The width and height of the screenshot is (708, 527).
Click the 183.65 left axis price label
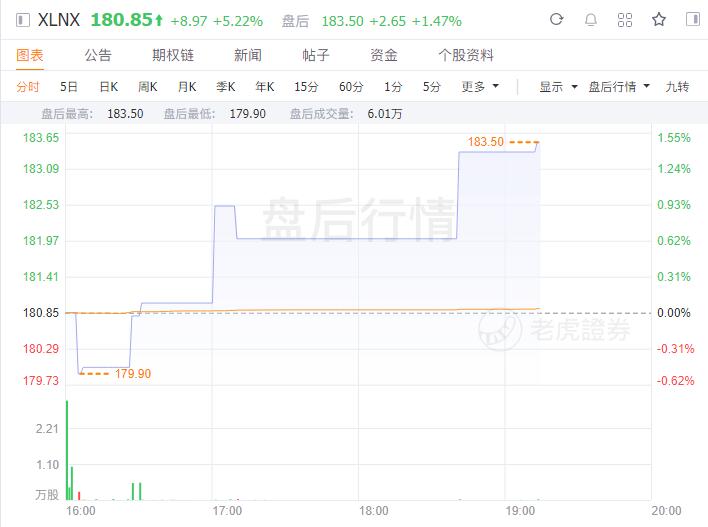coord(41,138)
